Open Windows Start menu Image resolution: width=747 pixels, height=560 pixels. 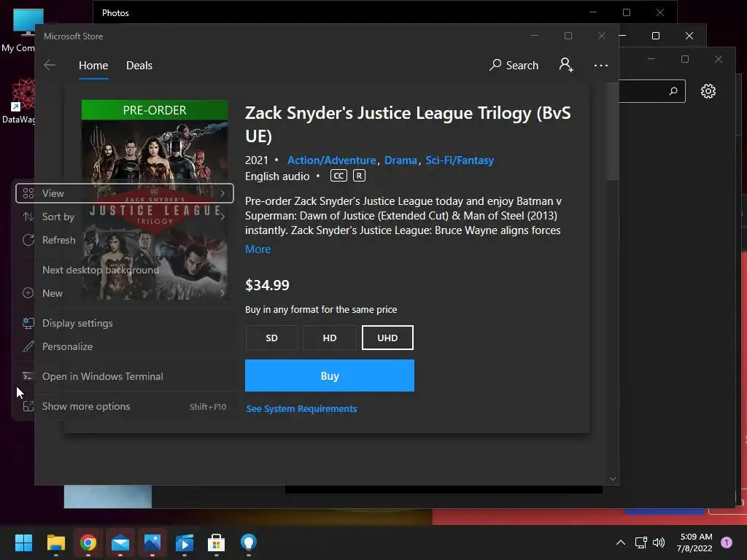click(23, 542)
